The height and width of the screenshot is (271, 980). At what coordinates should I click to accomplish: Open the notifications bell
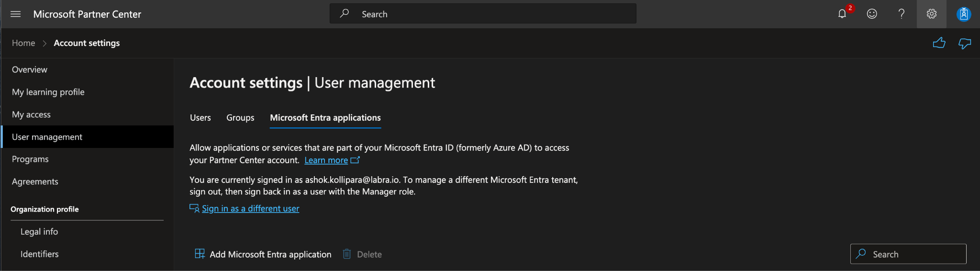[842, 14]
